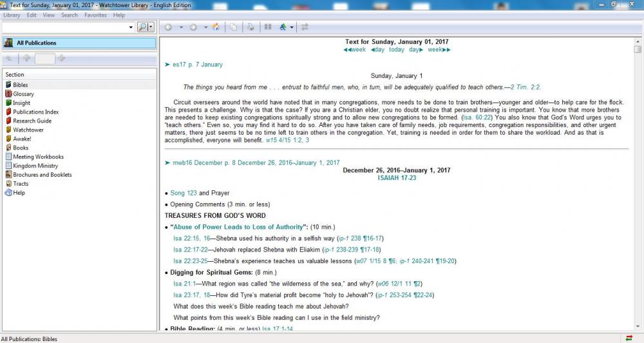Click the Print toolbar icon
The image size is (644, 343).
[x=251, y=27]
